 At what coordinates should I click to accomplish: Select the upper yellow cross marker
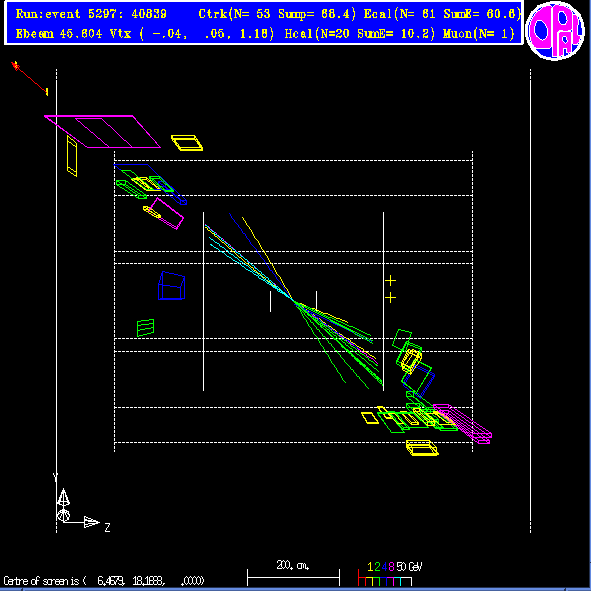tap(390, 280)
